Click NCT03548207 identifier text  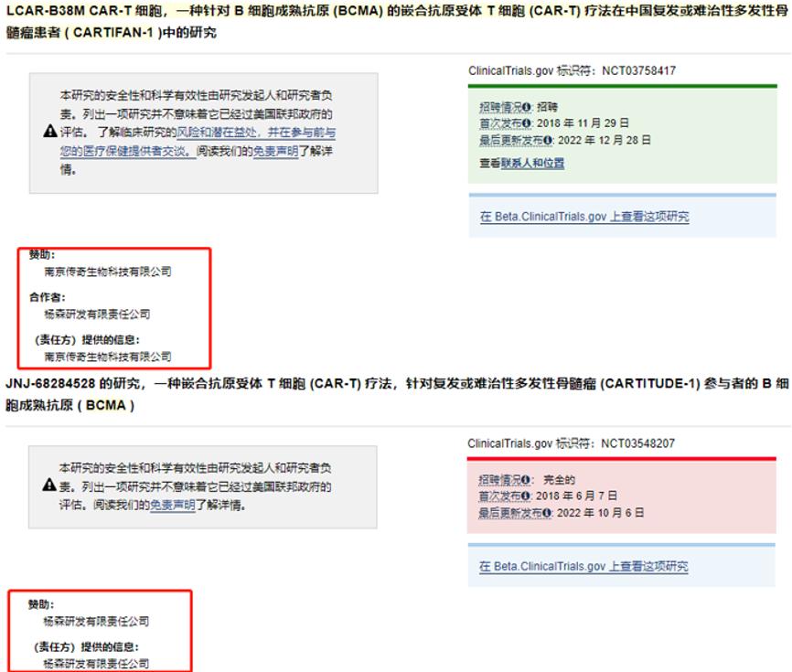[637, 443]
